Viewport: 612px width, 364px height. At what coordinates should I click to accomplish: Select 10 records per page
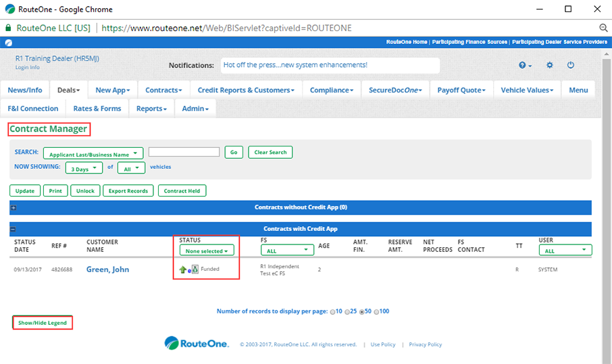pos(332,312)
